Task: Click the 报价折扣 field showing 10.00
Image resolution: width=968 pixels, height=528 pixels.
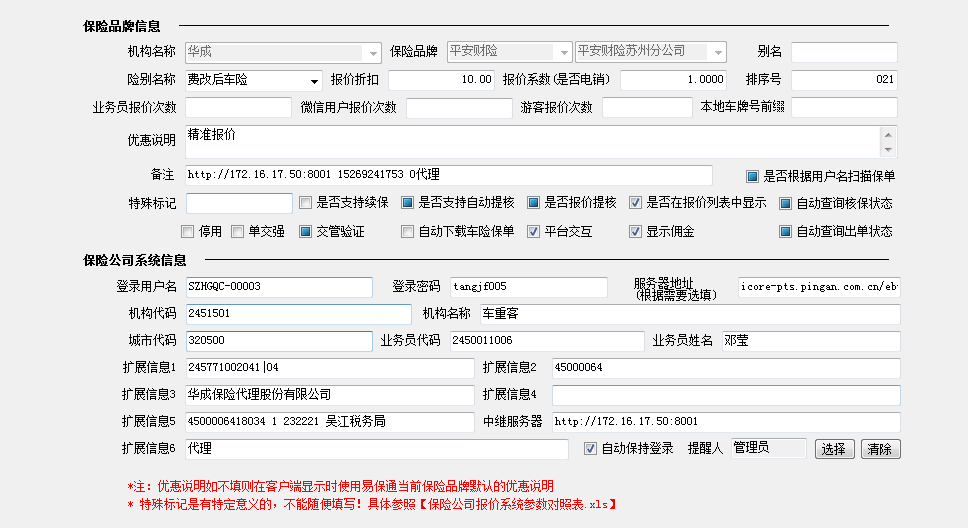Action: click(441, 80)
